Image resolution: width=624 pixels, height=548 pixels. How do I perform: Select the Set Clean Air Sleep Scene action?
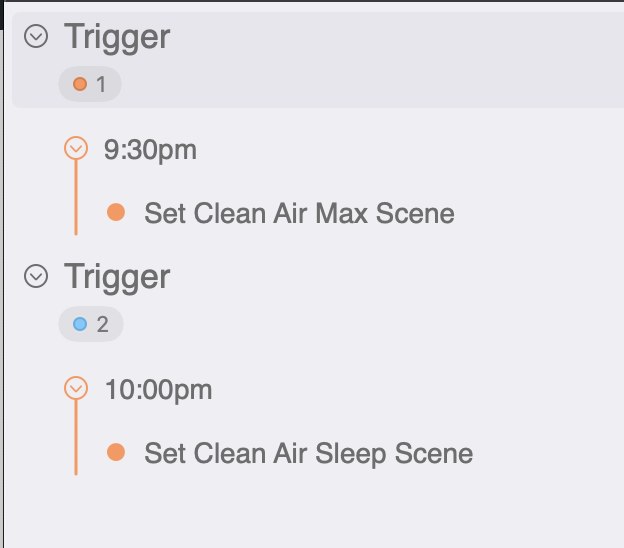(x=308, y=453)
